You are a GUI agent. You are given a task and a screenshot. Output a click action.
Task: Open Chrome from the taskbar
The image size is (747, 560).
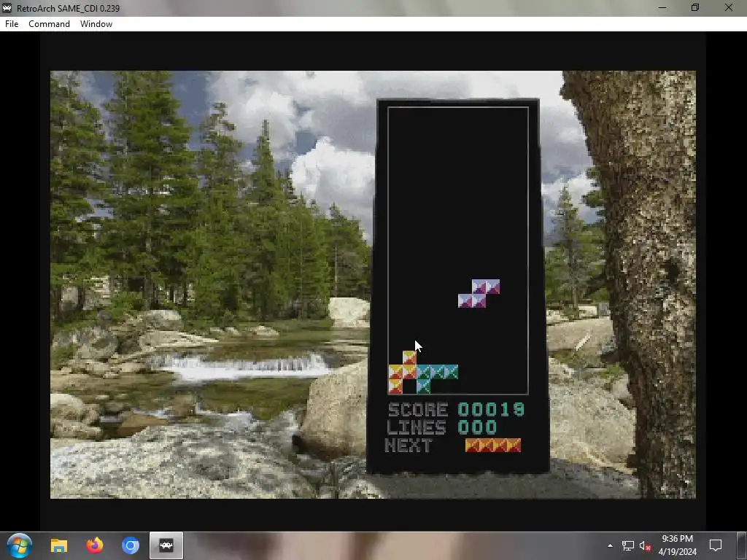(x=130, y=545)
